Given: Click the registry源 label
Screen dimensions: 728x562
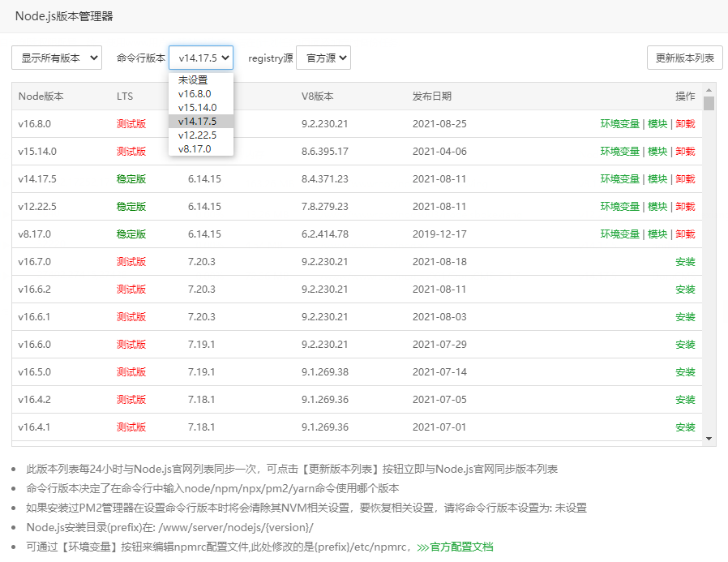Looking at the screenshot, I should pyautogui.click(x=271, y=58).
